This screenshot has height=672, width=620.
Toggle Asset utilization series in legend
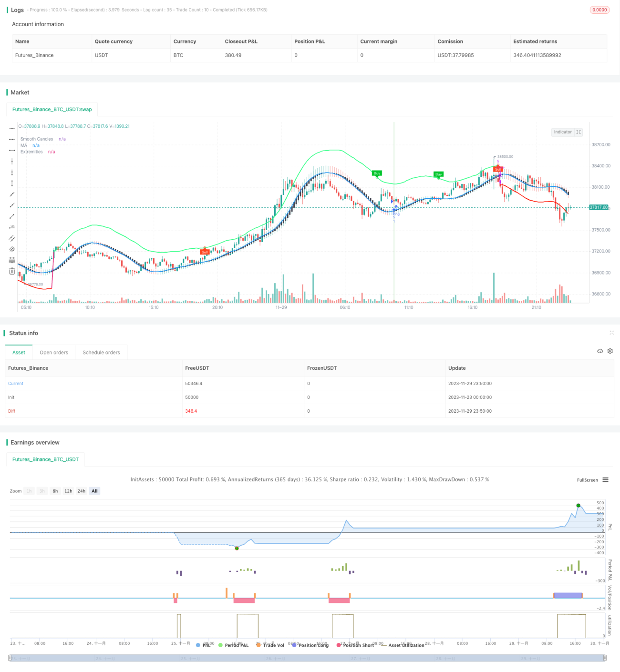pos(403,645)
